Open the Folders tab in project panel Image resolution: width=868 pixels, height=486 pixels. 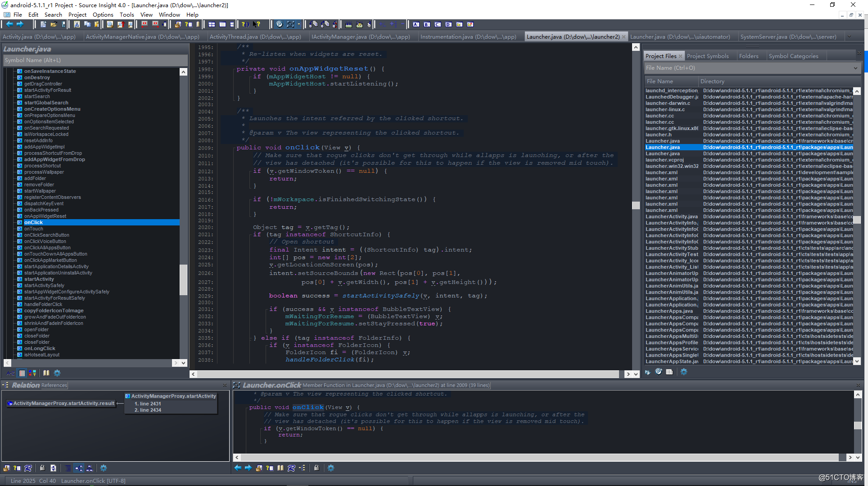(x=749, y=56)
